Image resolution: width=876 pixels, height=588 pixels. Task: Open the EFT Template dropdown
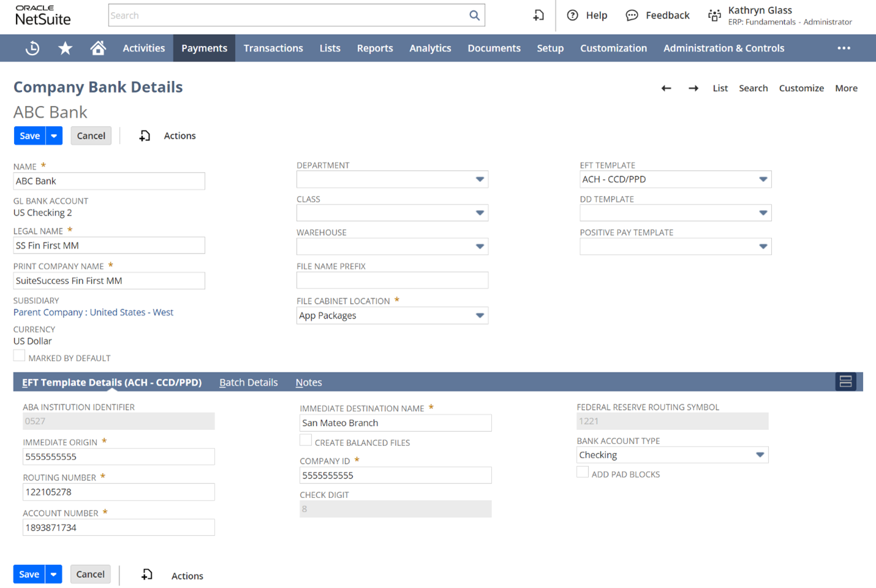(x=763, y=179)
